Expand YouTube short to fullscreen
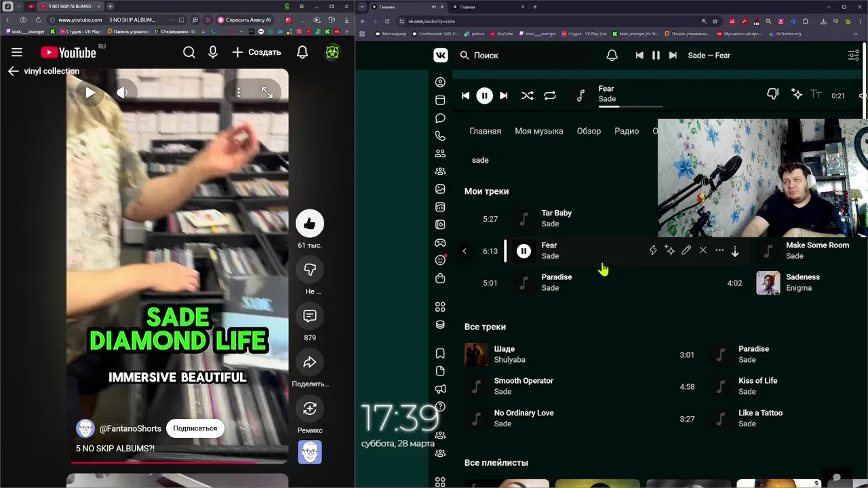Viewport: 868px width, 488px height. pos(267,93)
